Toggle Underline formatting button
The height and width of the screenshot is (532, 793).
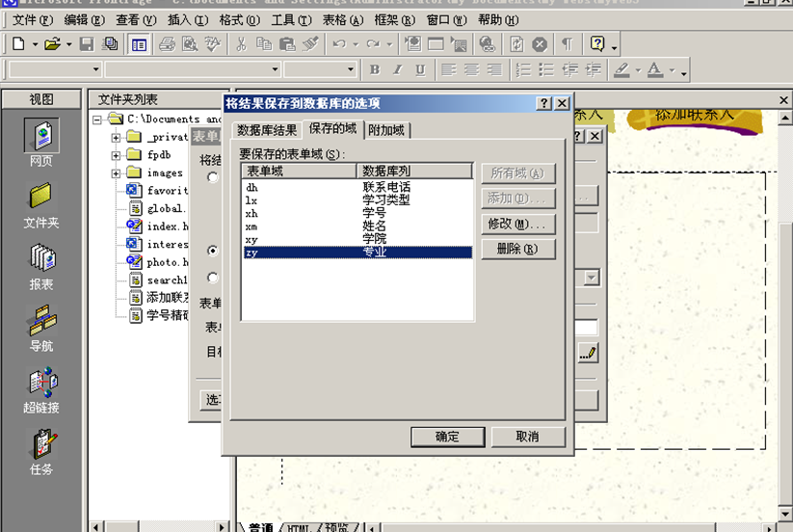click(x=420, y=69)
